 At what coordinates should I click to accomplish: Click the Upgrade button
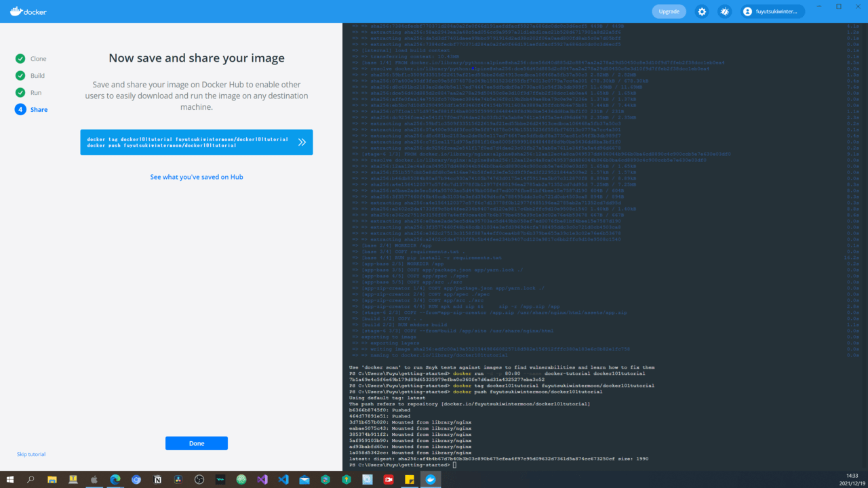point(669,12)
